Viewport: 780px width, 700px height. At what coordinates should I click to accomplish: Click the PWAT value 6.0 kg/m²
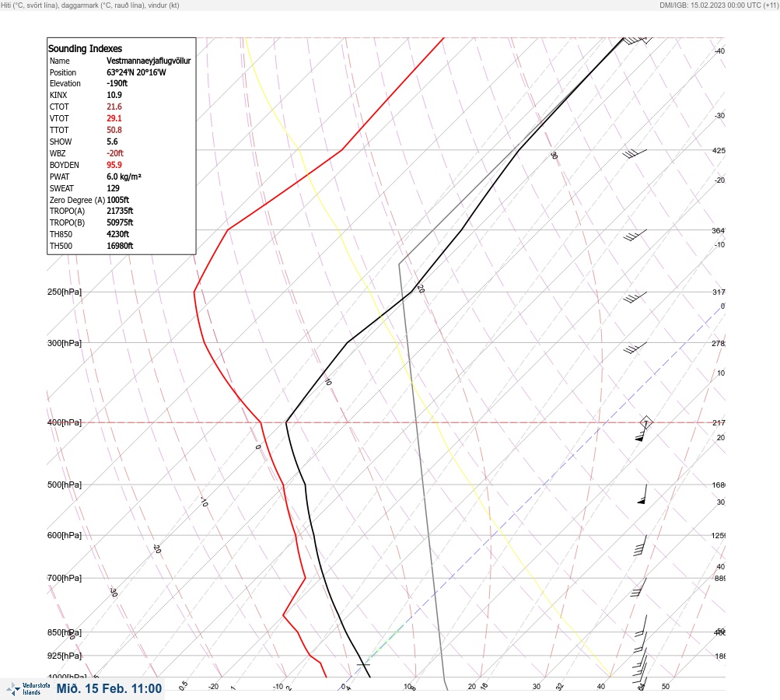pos(124,177)
